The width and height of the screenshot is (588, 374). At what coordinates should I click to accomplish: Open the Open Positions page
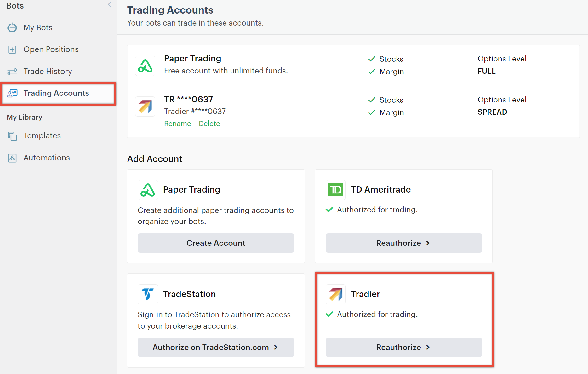point(51,49)
